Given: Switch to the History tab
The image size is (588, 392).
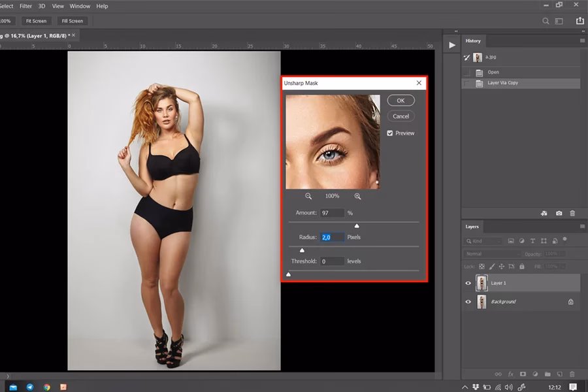Looking at the screenshot, I should tap(473, 41).
